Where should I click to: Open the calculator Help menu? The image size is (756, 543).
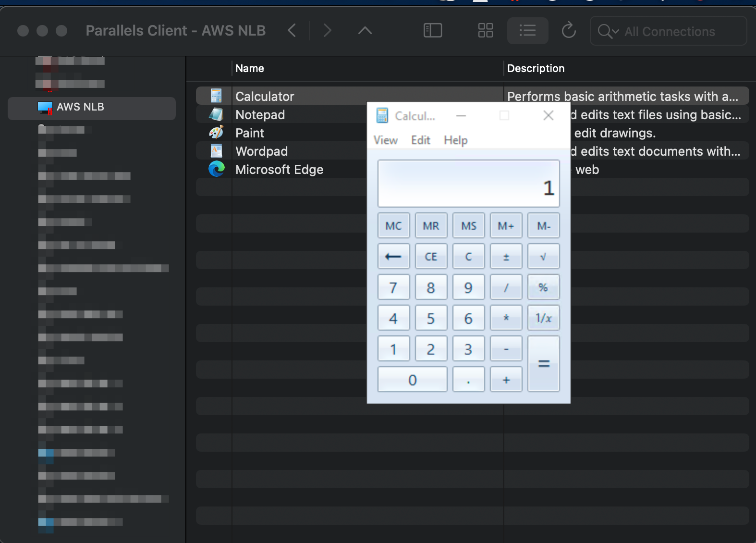(455, 140)
